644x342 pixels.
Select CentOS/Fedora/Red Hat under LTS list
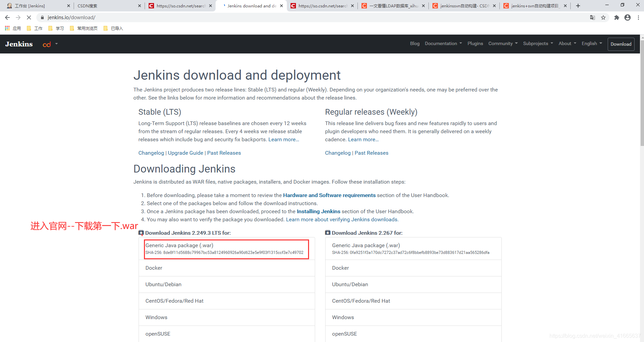227,301
